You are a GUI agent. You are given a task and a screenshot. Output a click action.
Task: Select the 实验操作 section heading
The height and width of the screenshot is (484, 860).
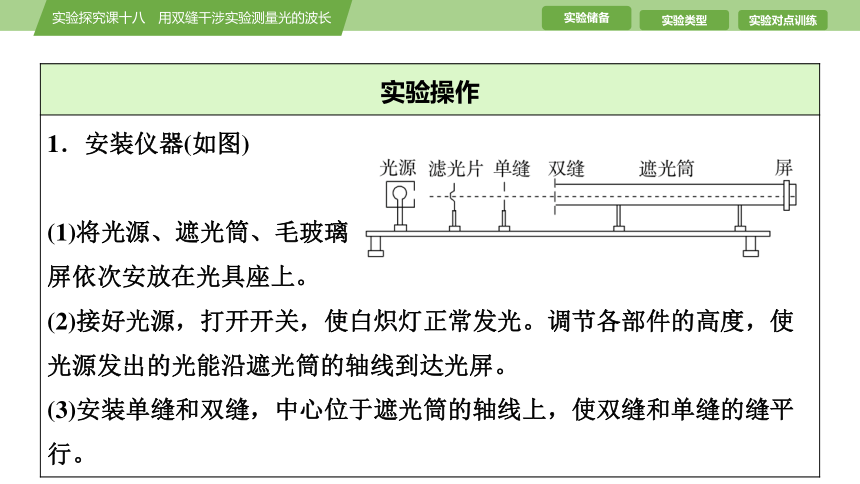(x=429, y=91)
